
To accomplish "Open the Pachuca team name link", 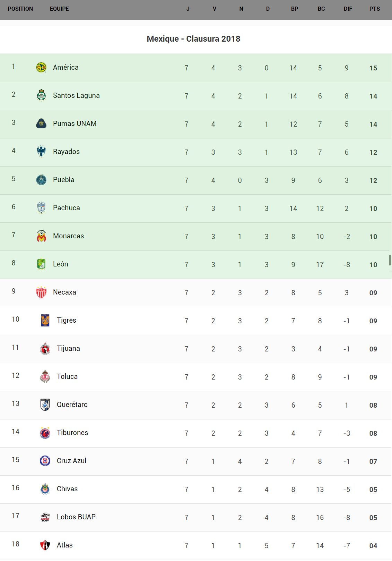I will 67,208.
